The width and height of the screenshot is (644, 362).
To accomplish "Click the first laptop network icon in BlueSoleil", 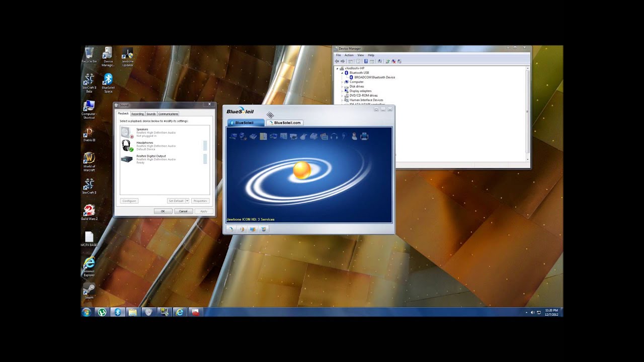I will [x=233, y=136].
